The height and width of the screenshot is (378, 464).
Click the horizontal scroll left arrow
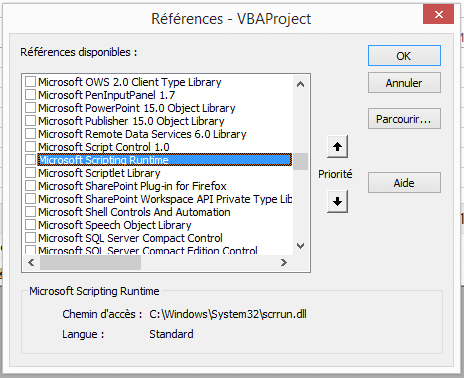(x=31, y=263)
